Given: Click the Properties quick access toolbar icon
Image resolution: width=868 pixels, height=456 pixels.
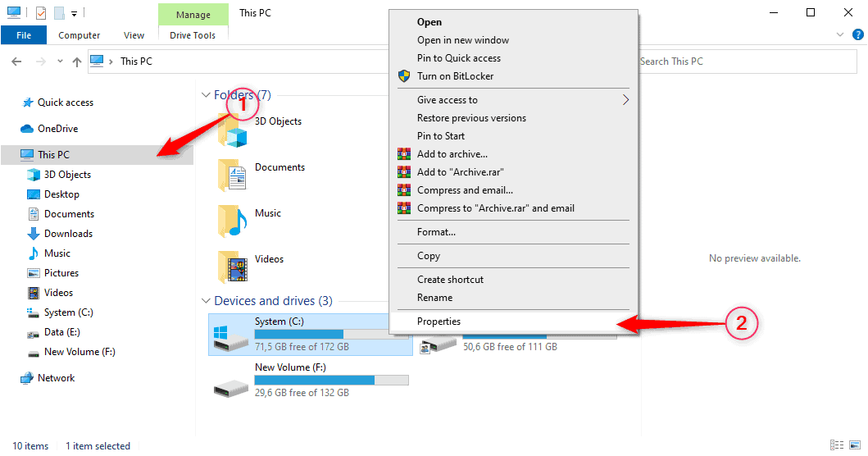Looking at the screenshot, I should tap(41, 13).
